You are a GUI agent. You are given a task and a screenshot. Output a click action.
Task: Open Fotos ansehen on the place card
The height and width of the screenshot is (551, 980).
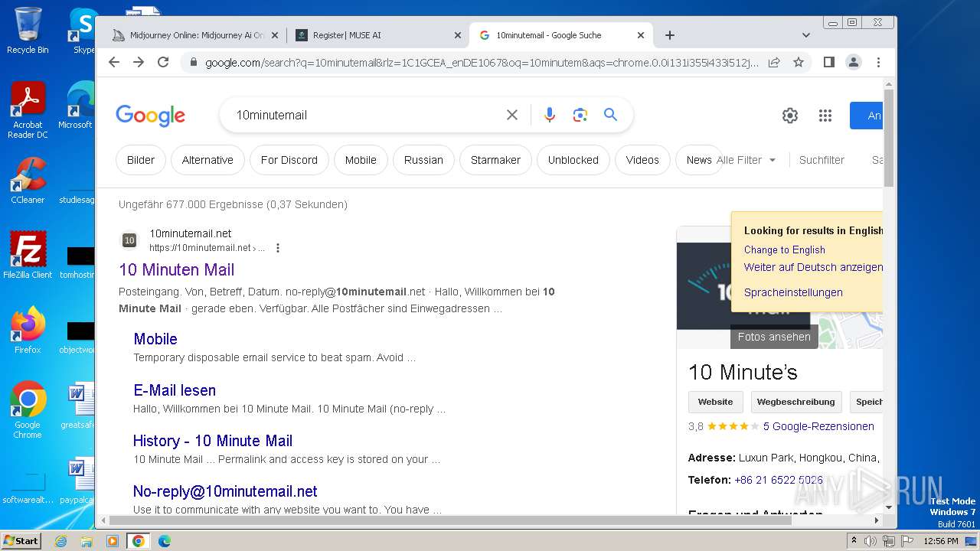coord(774,337)
